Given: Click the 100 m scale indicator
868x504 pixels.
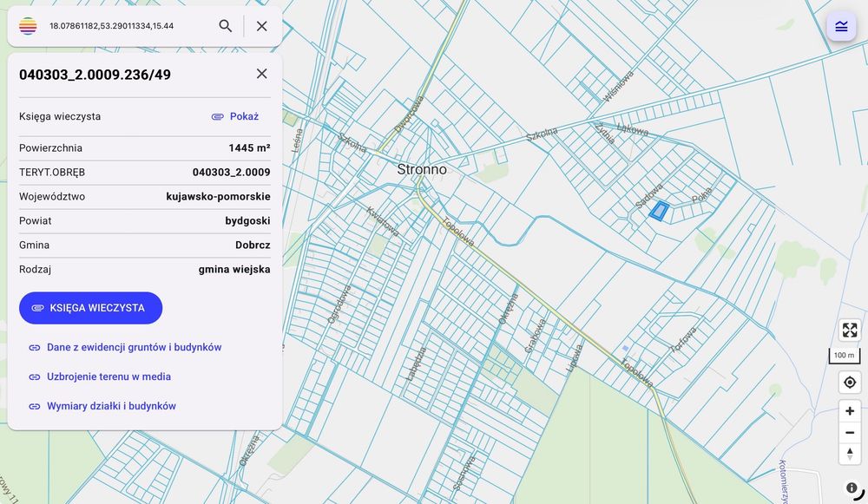Looking at the screenshot, I should [x=845, y=355].
